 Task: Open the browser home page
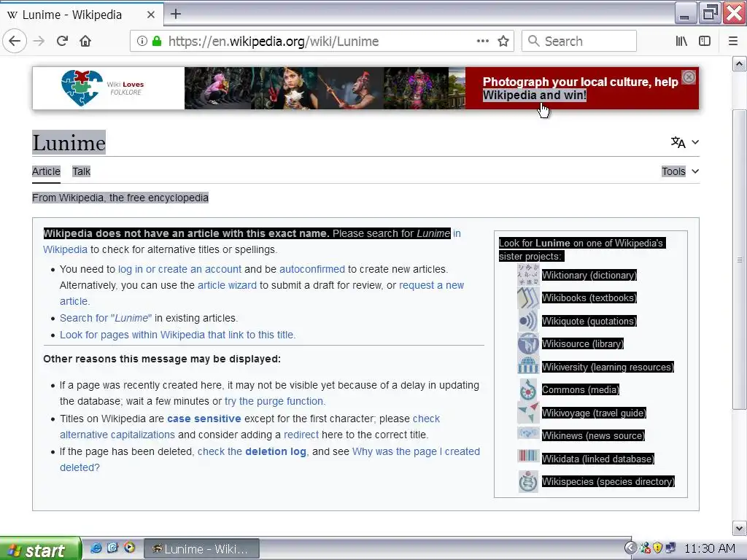[x=85, y=41]
